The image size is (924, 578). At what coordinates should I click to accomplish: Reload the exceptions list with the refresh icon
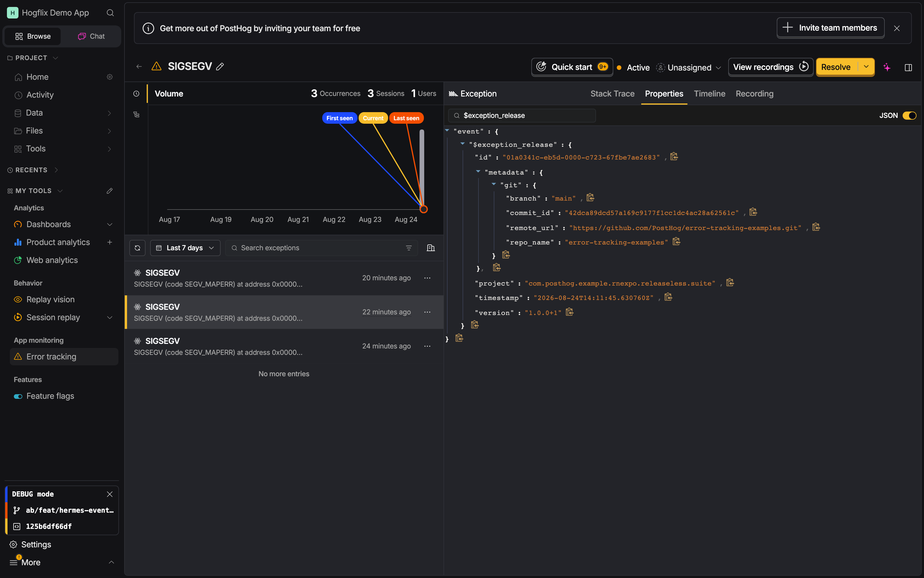click(137, 248)
